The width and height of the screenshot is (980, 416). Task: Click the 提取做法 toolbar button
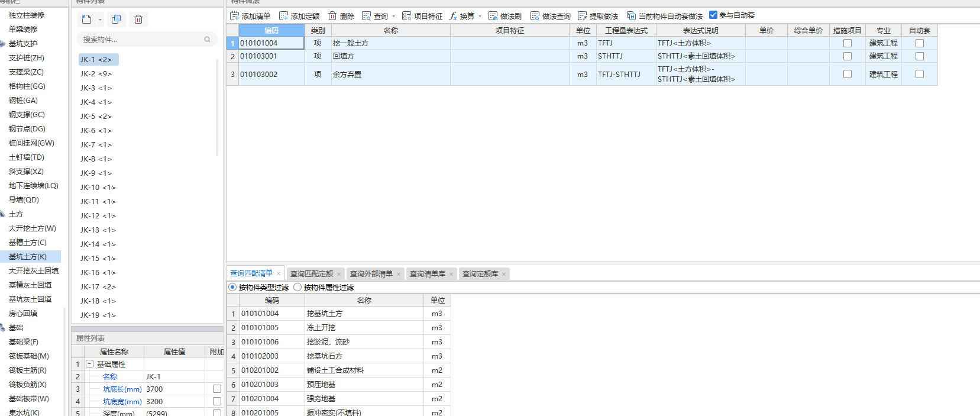(x=598, y=16)
